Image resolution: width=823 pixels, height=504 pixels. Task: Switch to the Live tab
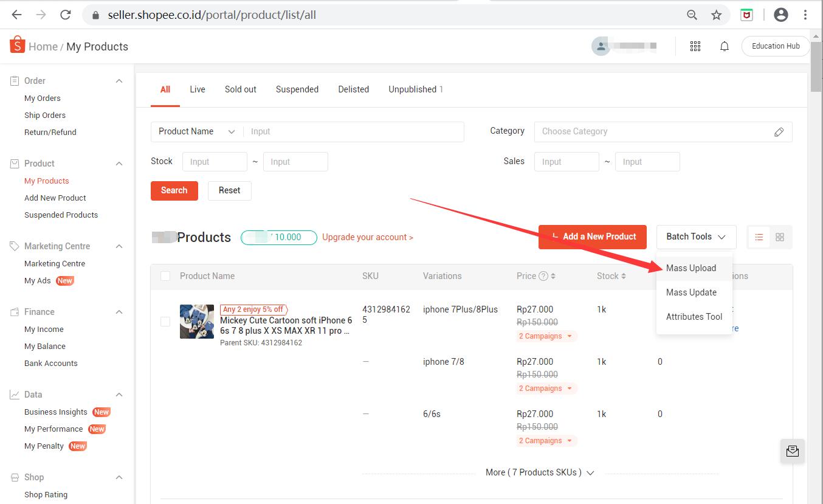tap(198, 89)
